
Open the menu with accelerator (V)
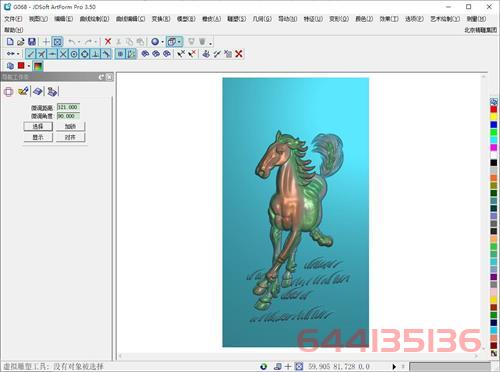(x=38, y=19)
